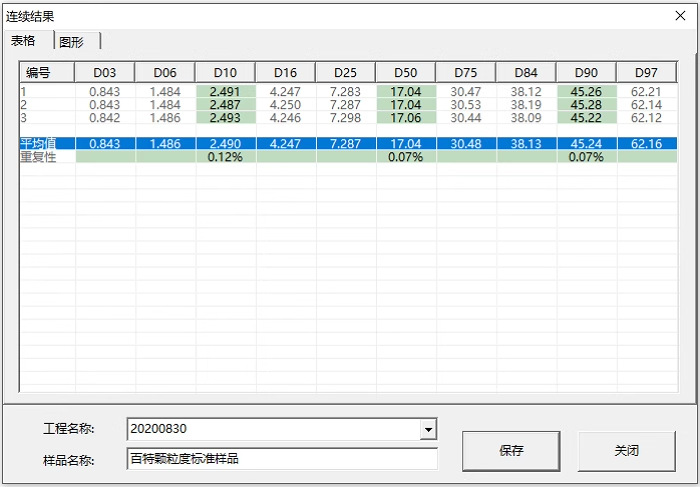
Task: Click the 保存 button
Action: pyautogui.click(x=511, y=450)
